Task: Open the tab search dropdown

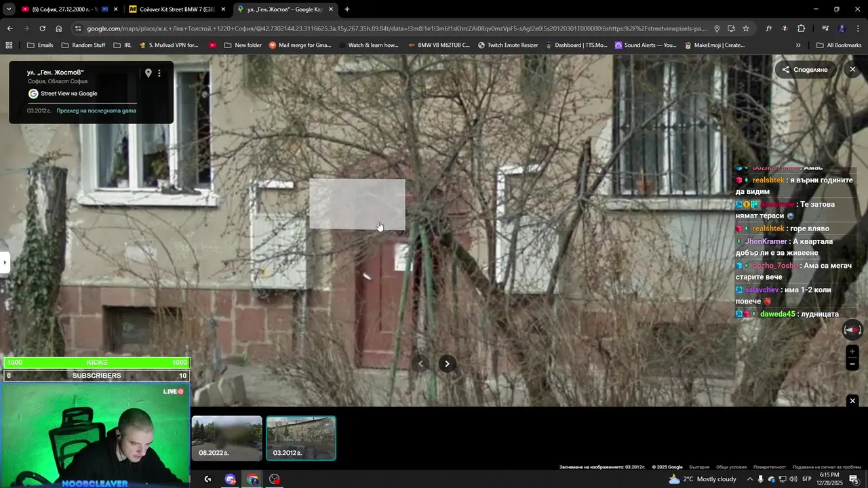Action: (9, 9)
